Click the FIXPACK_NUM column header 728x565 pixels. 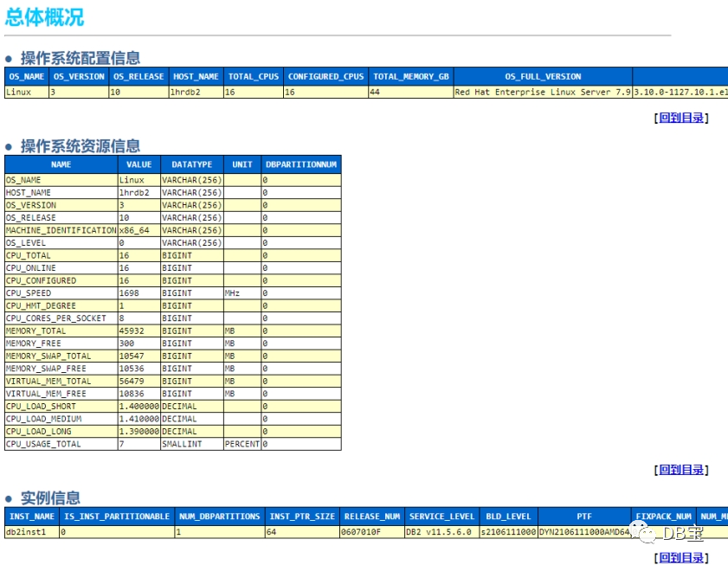click(663, 517)
